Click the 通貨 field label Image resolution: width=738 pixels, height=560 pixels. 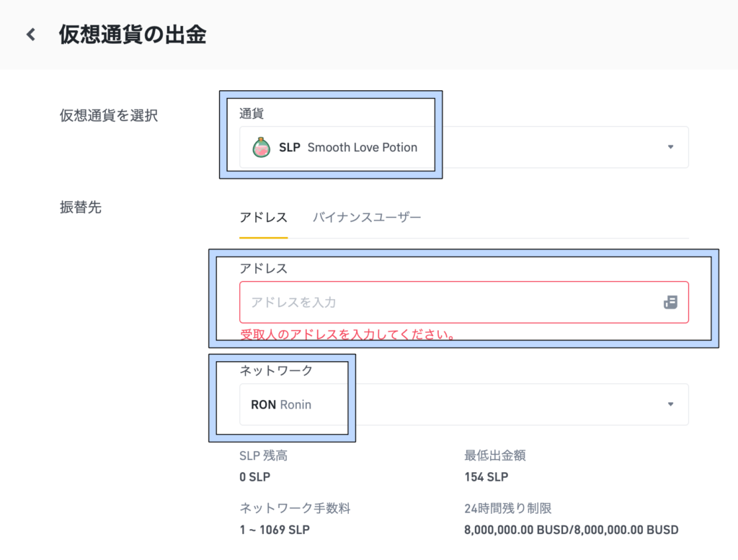click(x=252, y=113)
